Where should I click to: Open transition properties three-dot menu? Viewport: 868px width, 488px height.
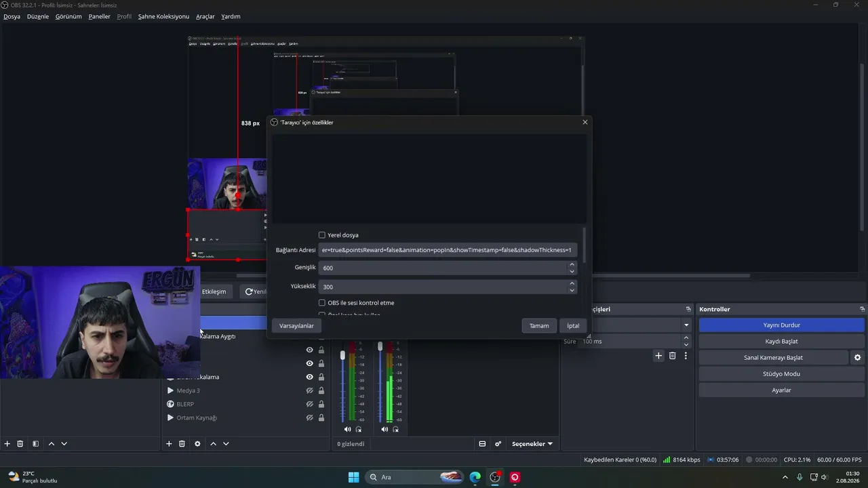[x=686, y=356]
